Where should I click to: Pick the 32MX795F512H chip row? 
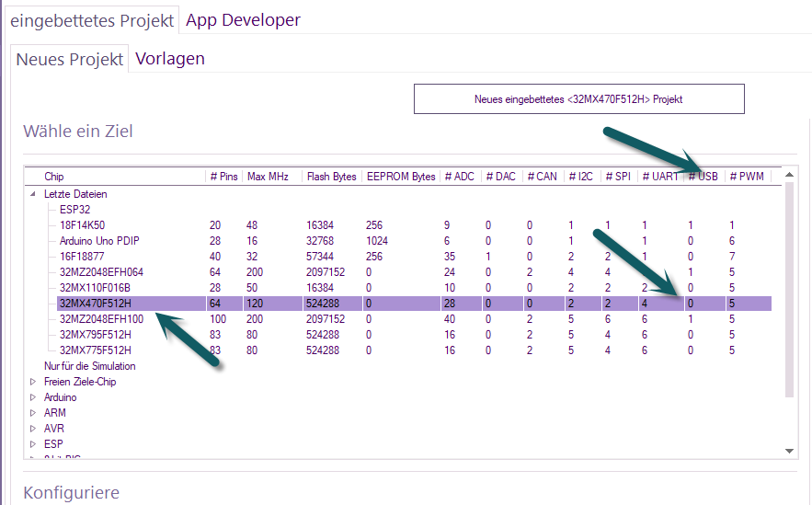point(414,335)
